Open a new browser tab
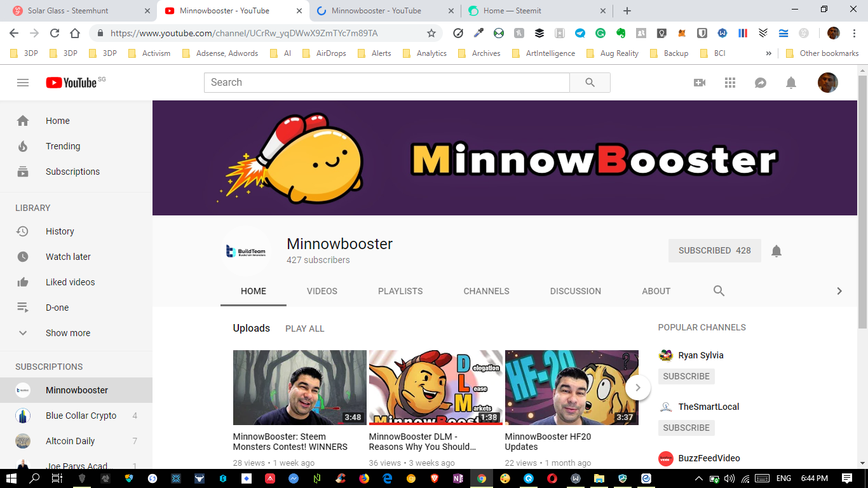This screenshot has height=488, width=868. tap(627, 11)
